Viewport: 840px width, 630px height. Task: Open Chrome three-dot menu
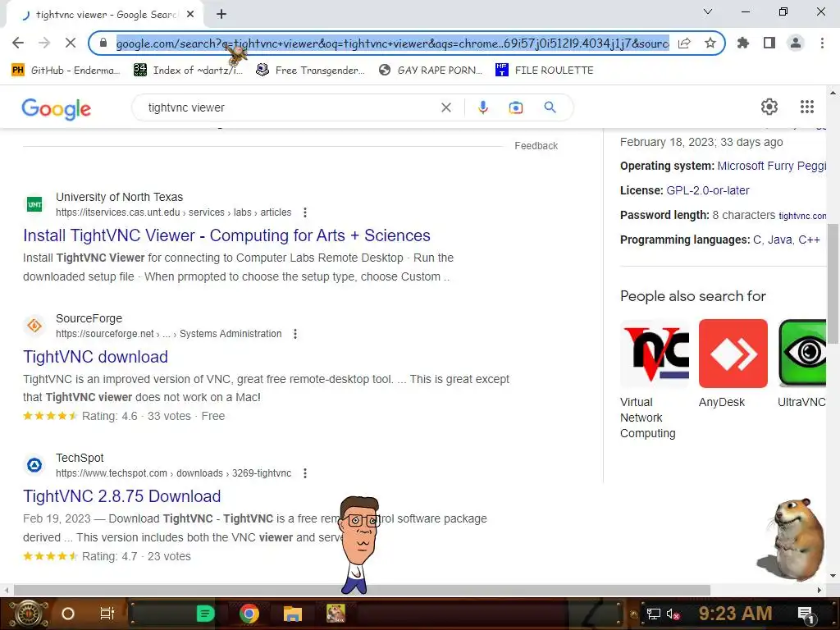[822, 43]
